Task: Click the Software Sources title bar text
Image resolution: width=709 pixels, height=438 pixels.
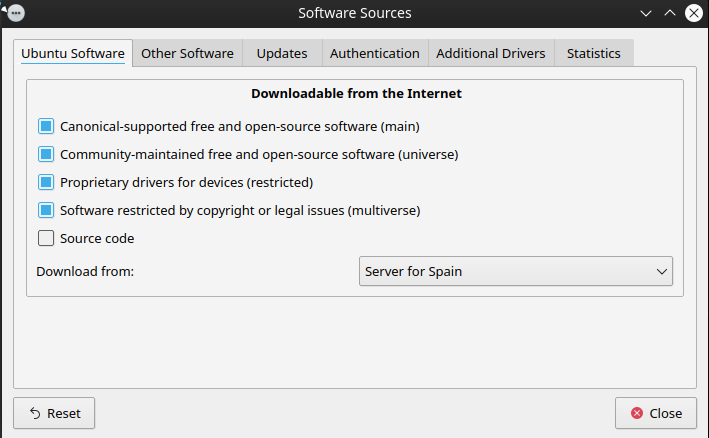Action: (x=354, y=13)
